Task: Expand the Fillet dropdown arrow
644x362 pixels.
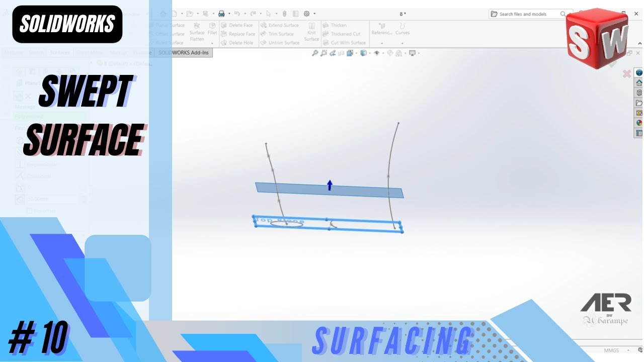Action: tap(212, 43)
